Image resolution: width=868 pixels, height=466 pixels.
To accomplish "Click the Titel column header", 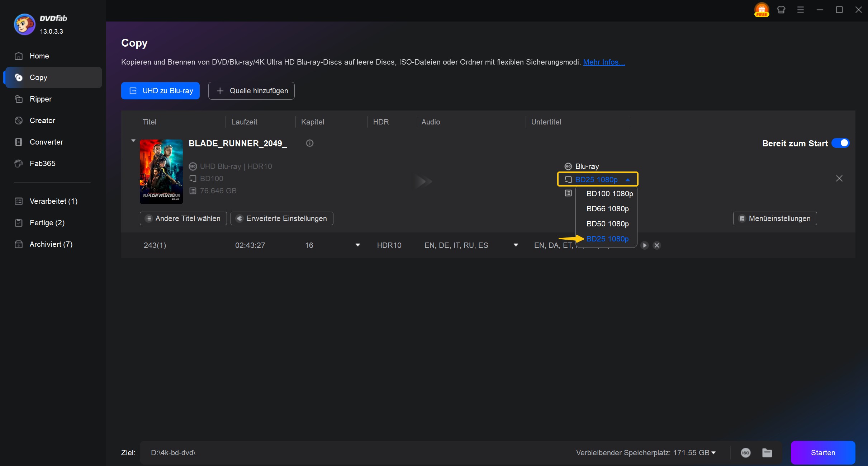I will point(149,122).
